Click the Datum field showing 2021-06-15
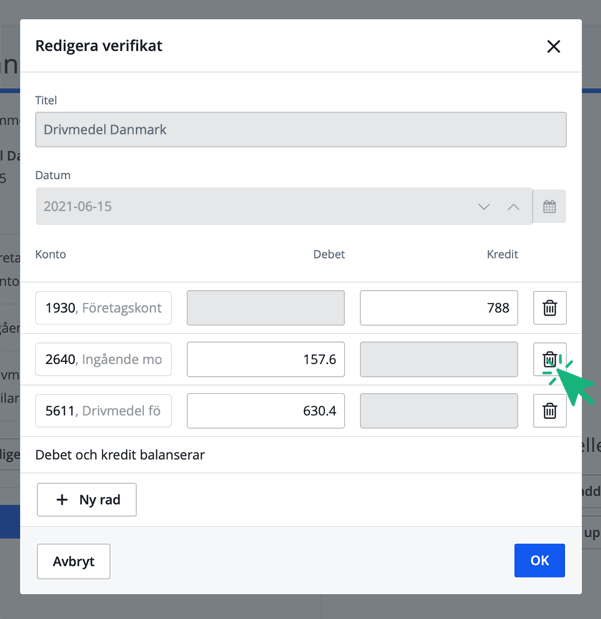Image resolution: width=601 pixels, height=619 pixels. point(250,207)
